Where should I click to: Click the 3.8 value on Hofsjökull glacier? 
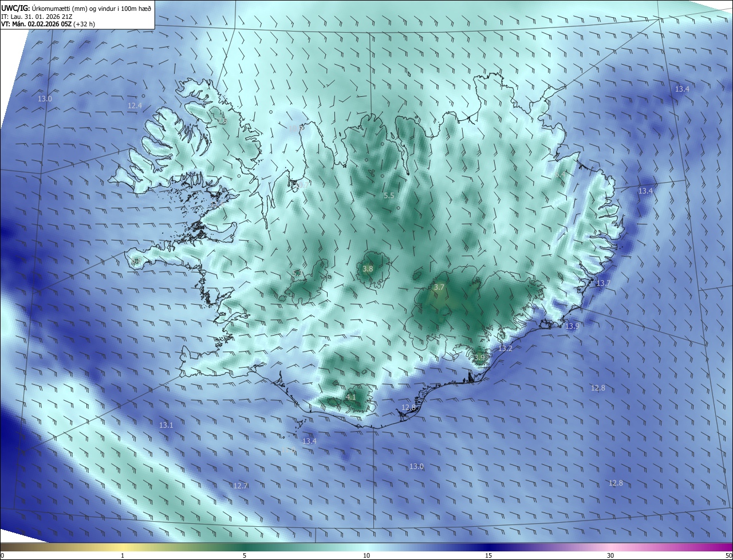click(368, 269)
